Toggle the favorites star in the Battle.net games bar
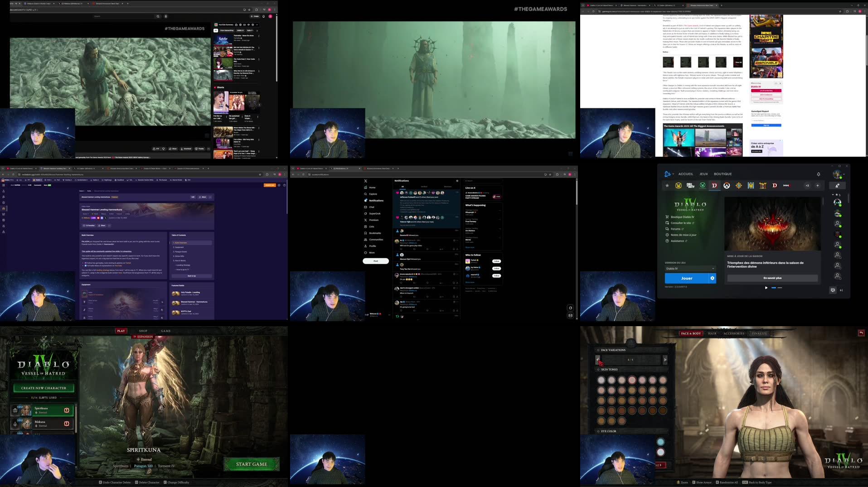868x487 pixels. coord(667,186)
